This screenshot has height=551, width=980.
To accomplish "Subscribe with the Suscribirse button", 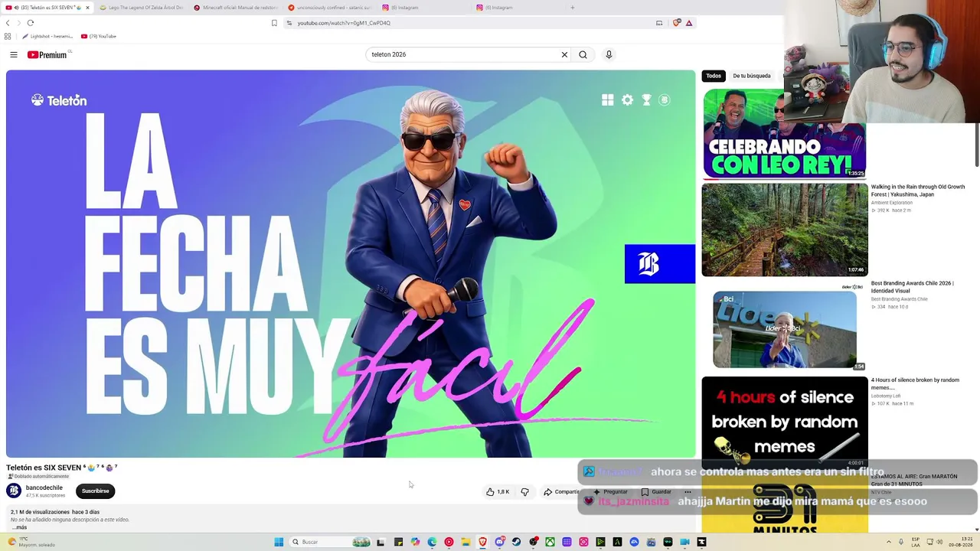I will (96, 491).
